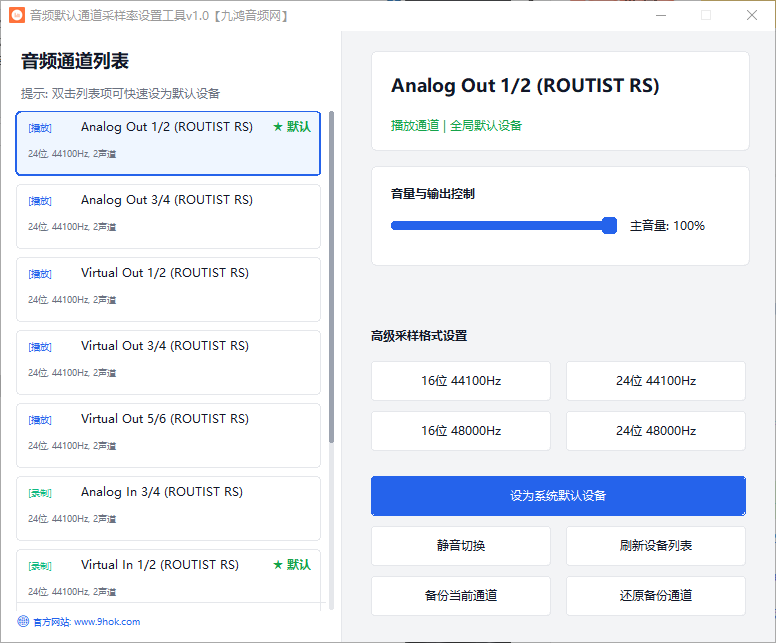Click the 主音量: 100% label
The height and width of the screenshot is (643, 776).
667,226
